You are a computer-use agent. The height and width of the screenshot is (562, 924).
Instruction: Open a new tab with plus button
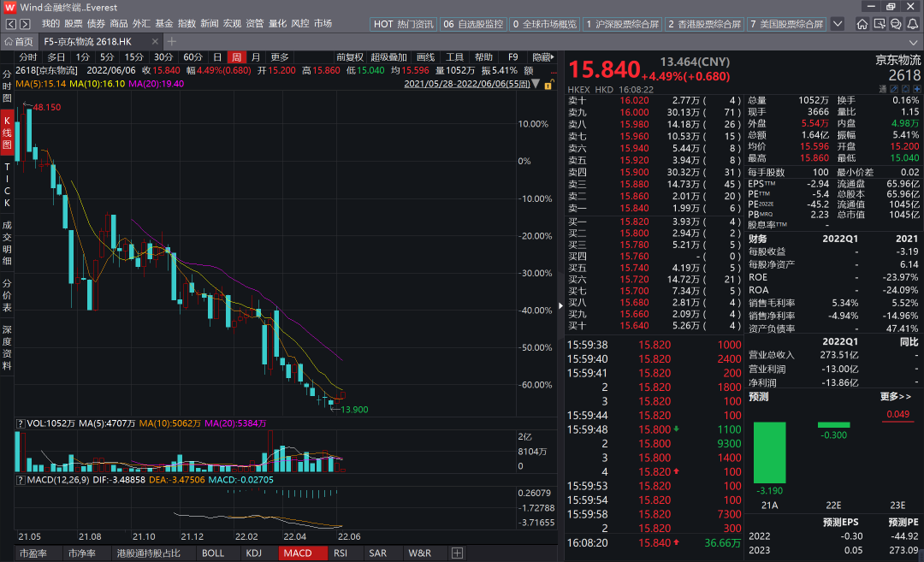pyautogui.click(x=172, y=41)
